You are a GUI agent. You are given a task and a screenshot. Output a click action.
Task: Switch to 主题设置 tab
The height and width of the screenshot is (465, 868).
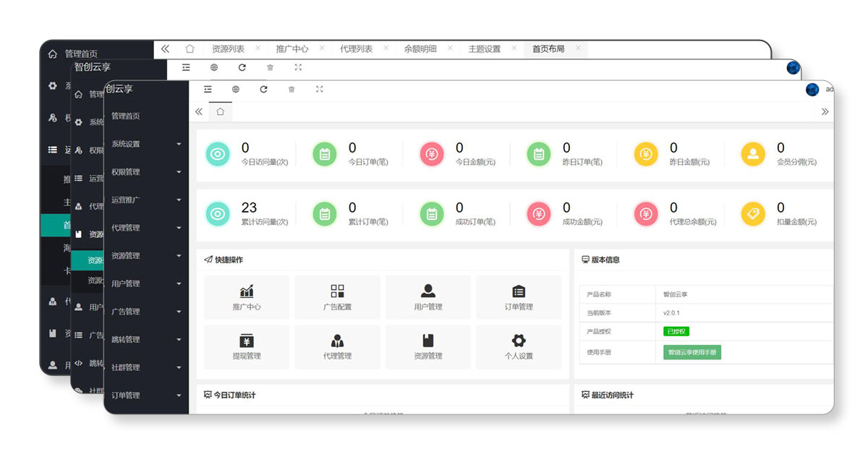click(484, 49)
